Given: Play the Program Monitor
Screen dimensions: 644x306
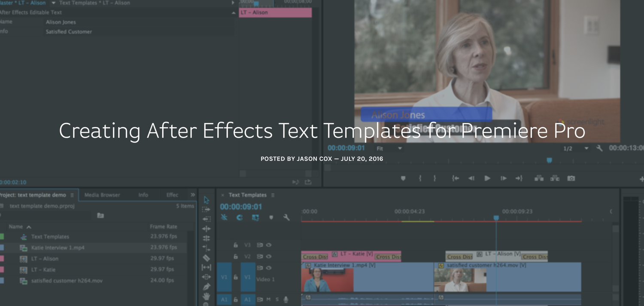Looking at the screenshot, I should [x=487, y=178].
